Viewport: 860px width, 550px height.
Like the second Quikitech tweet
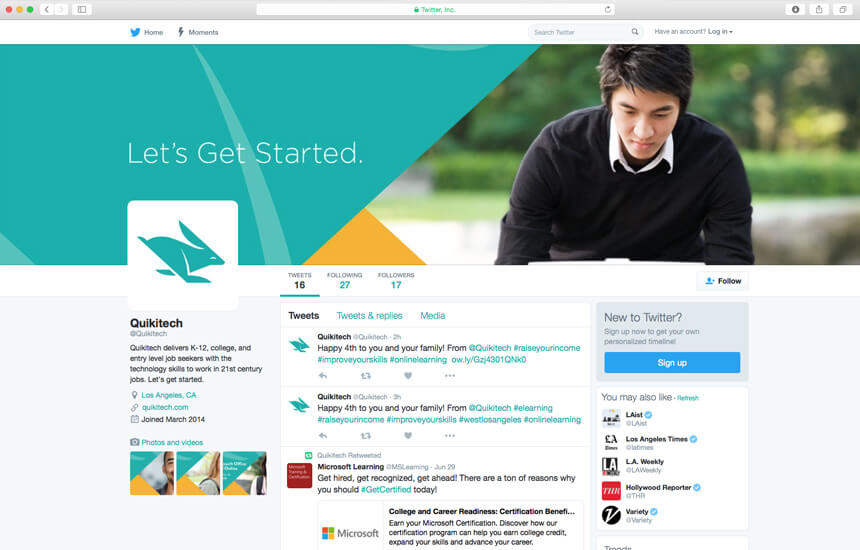(408, 435)
